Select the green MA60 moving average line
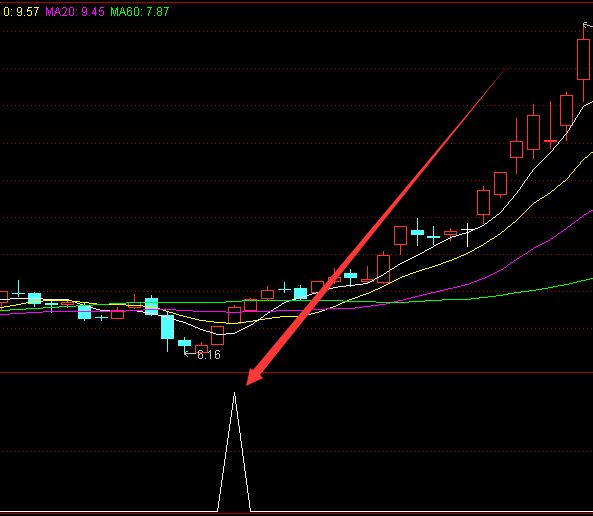Screen dimensions: 593x516 coord(492,296)
